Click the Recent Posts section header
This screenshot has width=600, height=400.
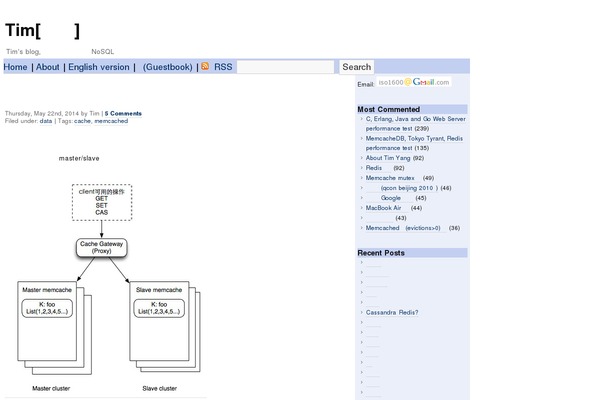(412, 253)
